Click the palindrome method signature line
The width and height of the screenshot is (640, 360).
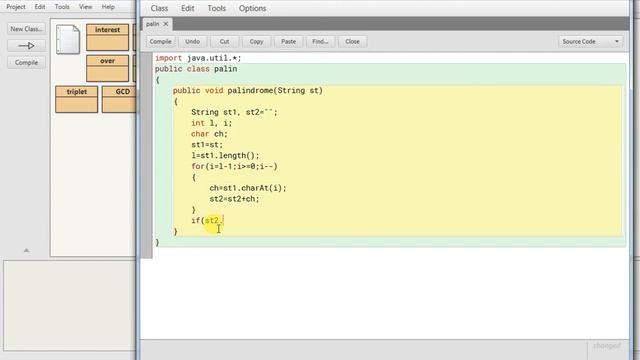coord(248,91)
